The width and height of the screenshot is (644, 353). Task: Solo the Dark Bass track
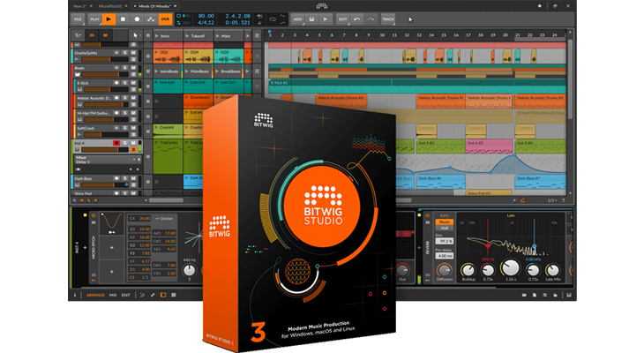(x=125, y=178)
